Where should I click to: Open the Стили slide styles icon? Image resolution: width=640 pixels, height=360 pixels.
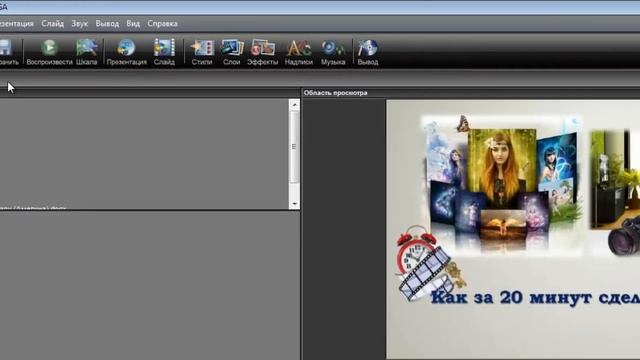pos(202,48)
